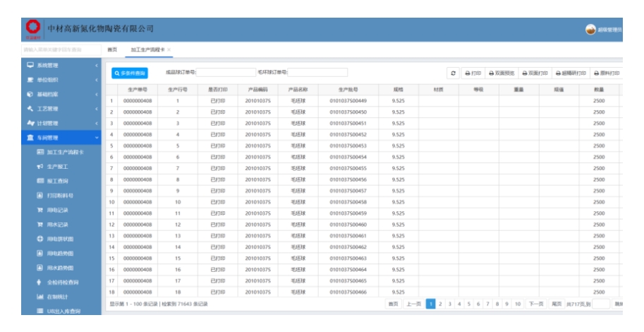Click the page number jump field
Image resolution: width=644 pixels, height=332 pixels.
click(601, 304)
